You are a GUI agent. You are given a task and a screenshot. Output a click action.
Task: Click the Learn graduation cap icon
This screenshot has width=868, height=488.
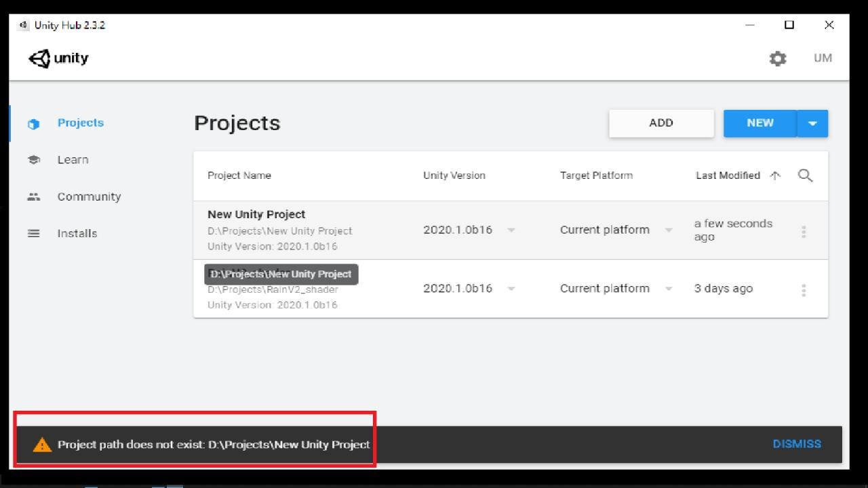coord(33,160)
